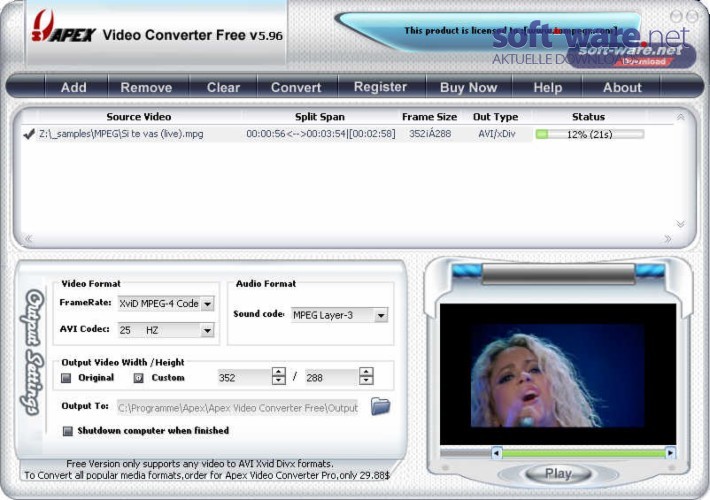Click list scroll-left double arrow
Screen dimensions: 710x500
click(29, 239)
